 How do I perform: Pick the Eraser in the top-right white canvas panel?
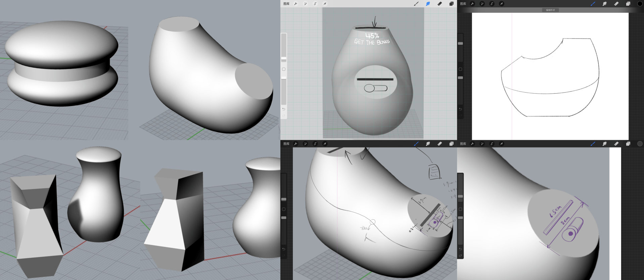tap(616, 4)
